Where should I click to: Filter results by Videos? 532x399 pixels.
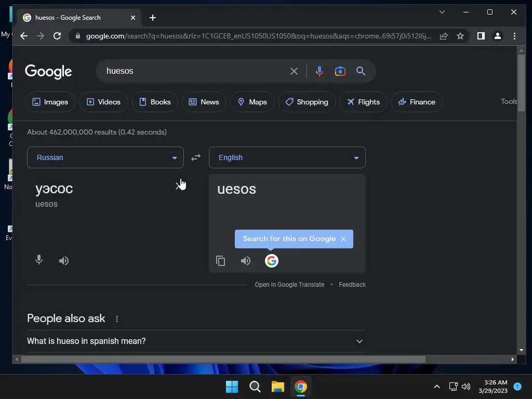pyautogui.click(x=103, y=102)
